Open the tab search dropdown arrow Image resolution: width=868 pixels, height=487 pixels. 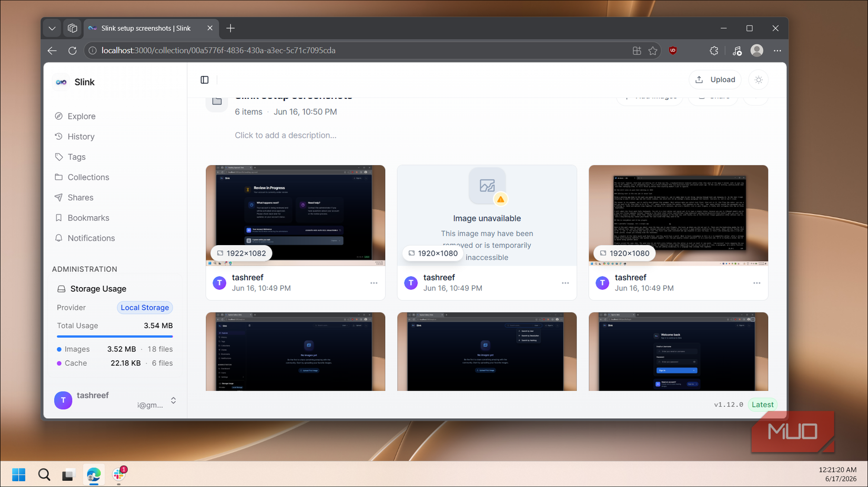click(52, 28)
